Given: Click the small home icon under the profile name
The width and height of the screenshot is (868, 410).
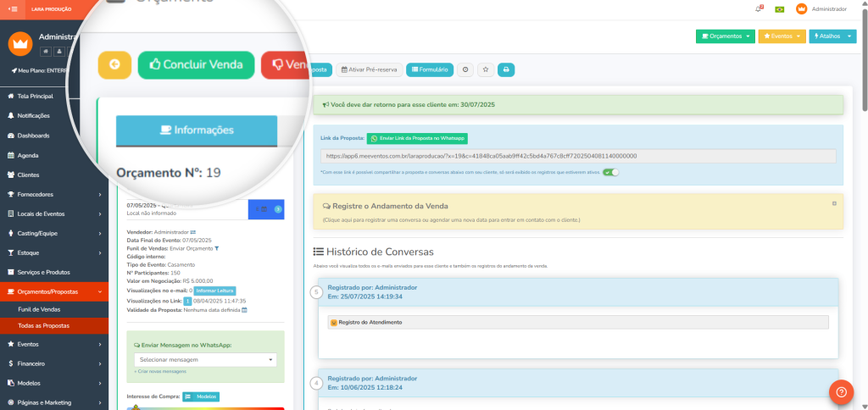Looking at the screenshot, I should (46, 52).
